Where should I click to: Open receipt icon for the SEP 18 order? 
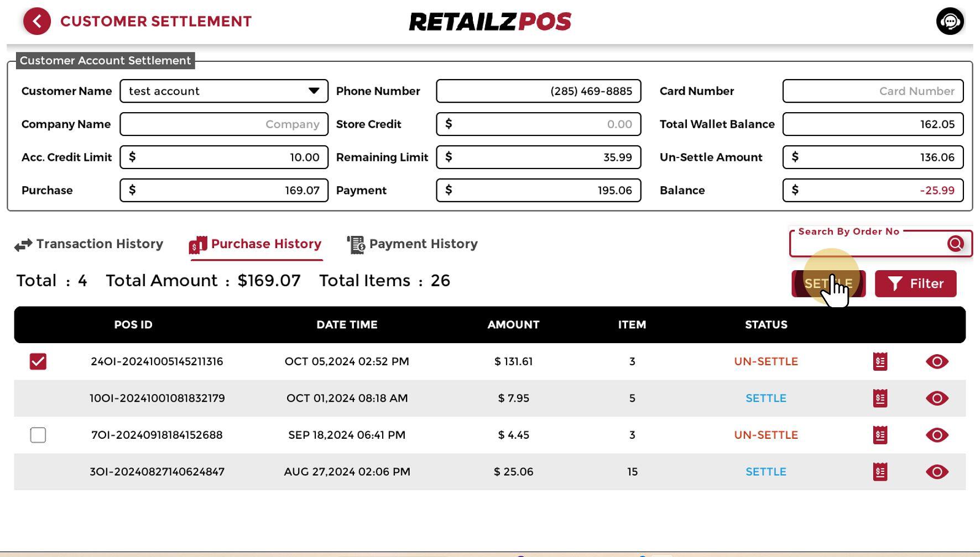[880, 435]
